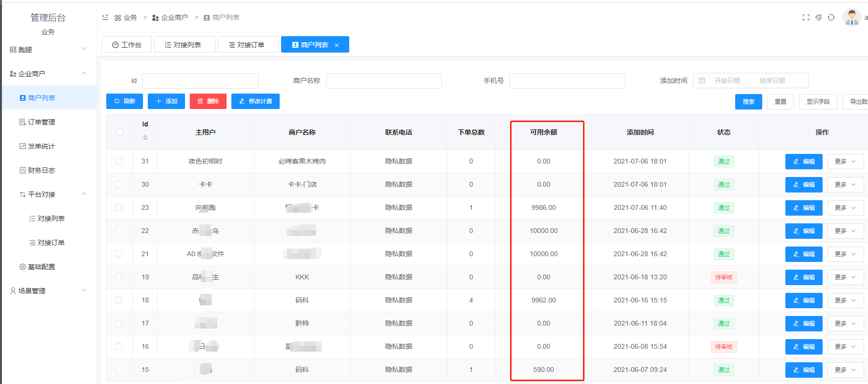Open 对接列表 in the sidebar submenu
868x384 pixels.
point(48,218)
